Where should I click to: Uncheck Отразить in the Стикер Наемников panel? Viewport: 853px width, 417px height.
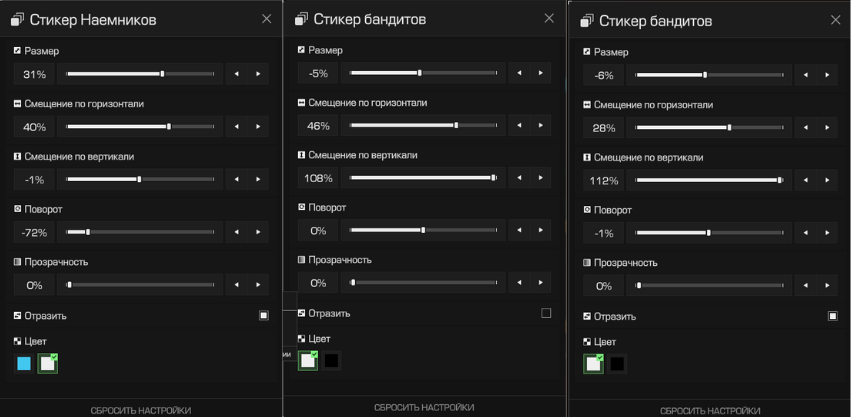[x=263, y=316]
